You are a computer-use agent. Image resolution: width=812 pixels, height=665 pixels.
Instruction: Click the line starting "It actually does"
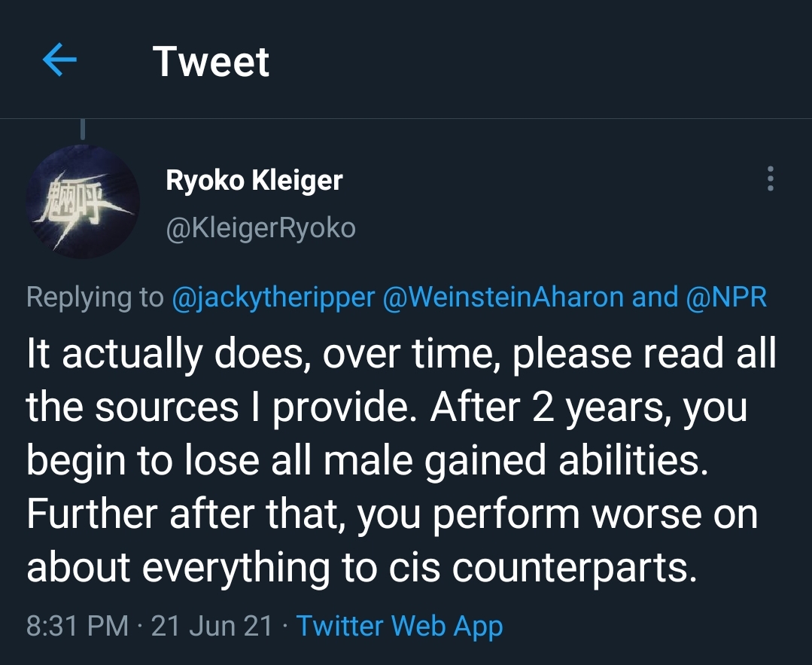401,352
